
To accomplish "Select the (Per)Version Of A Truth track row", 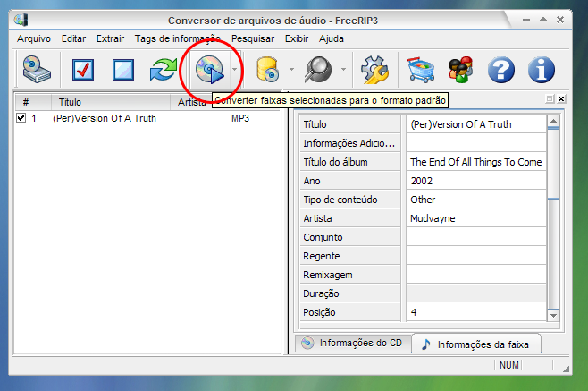I will (x=147, y=118).
